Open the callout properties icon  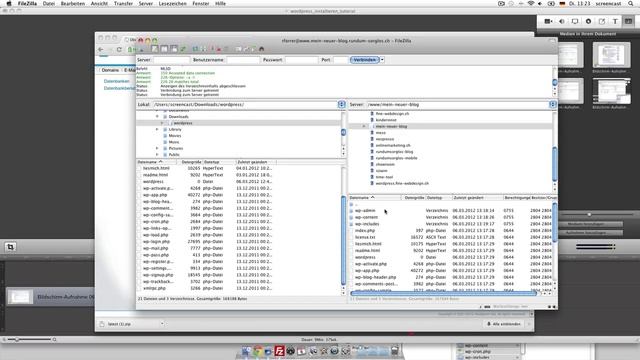click(x=588, y=21)
